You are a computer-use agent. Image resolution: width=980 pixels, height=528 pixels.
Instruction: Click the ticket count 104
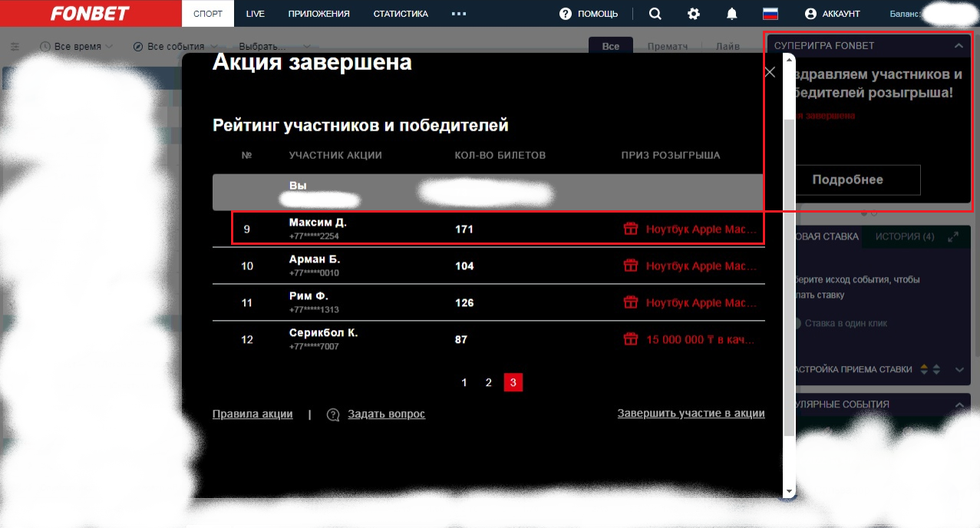pos(464,266)
